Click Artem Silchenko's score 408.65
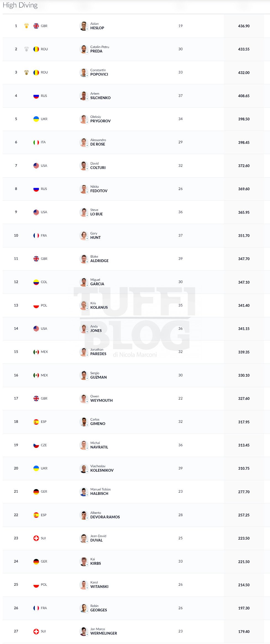 (x=244, y=96)
